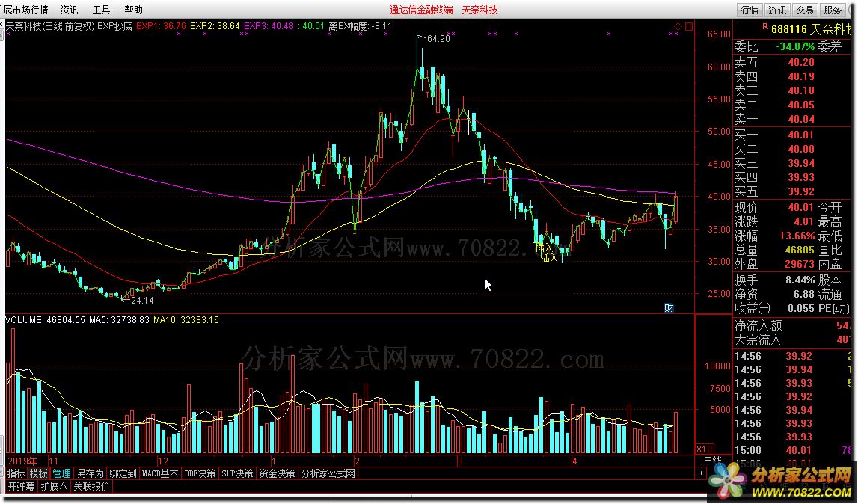Viewport: 858px width, 504px height.
Task: Switch to SUP决策 template
Action: click(237, 473)
